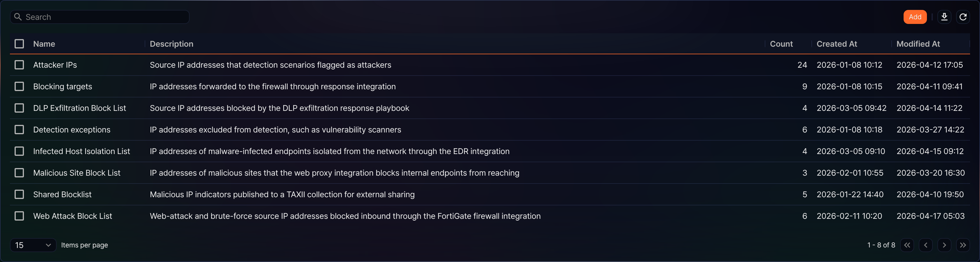The height and width of the screenshot is (262, 980).
Task: Open the Infected Host Isolation List entry
Action: [x=81, y=151]
